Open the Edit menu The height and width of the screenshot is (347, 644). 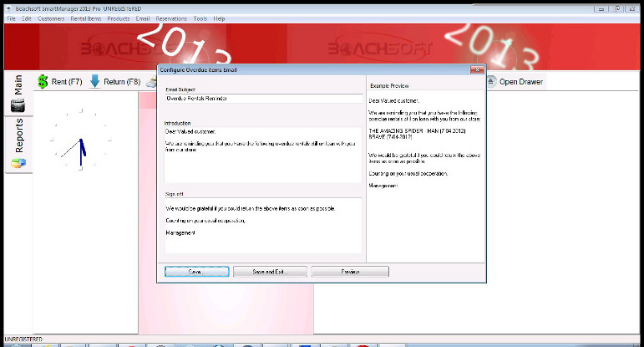(x=26, y=18)
